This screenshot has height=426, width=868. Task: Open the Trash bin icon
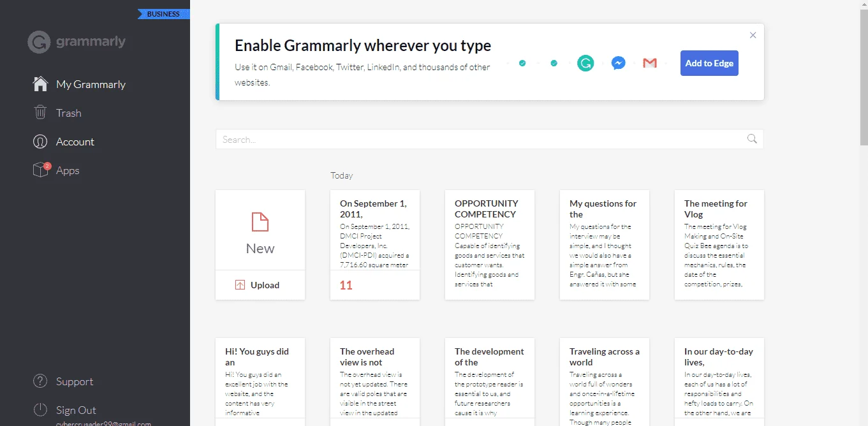point(40,113)
